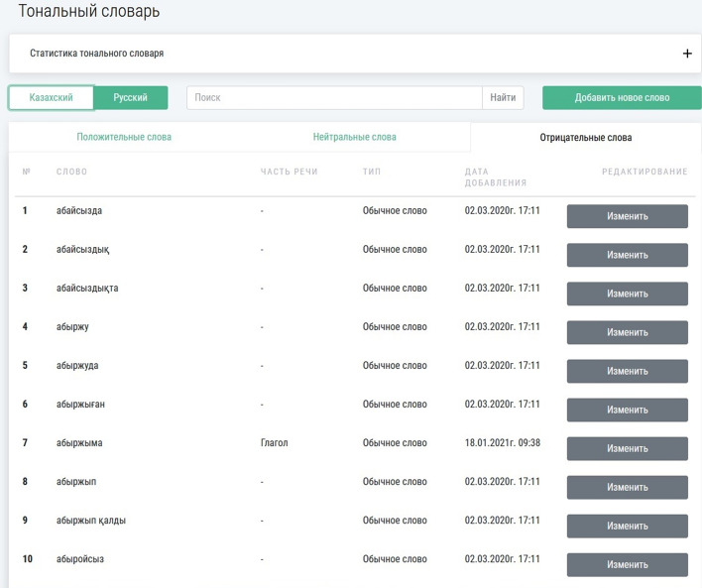
Task: Select the Отрицательные слова tab
Action: click(585, 138)
